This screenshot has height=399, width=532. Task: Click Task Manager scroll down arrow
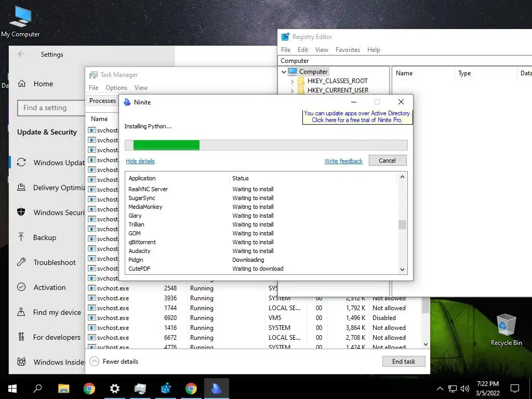click(426, 344)
